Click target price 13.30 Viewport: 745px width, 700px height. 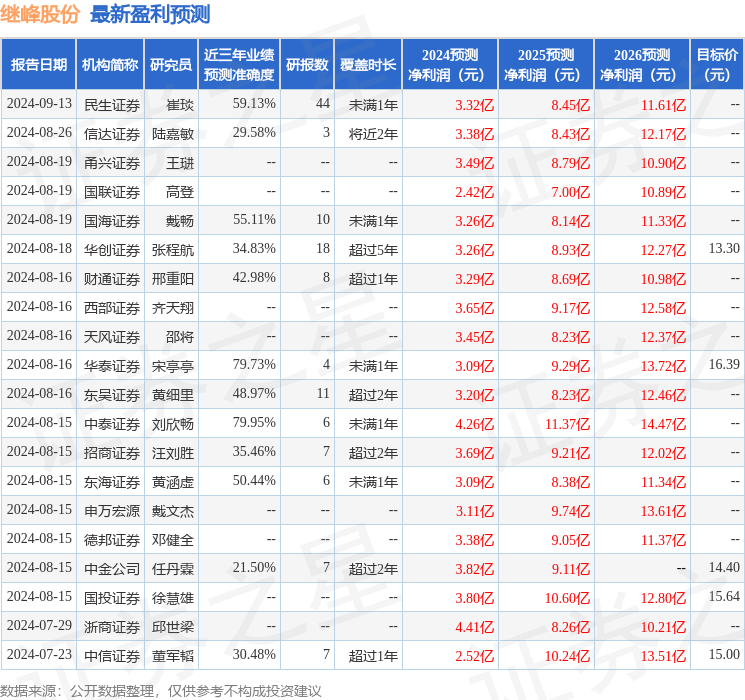[724, 248]
